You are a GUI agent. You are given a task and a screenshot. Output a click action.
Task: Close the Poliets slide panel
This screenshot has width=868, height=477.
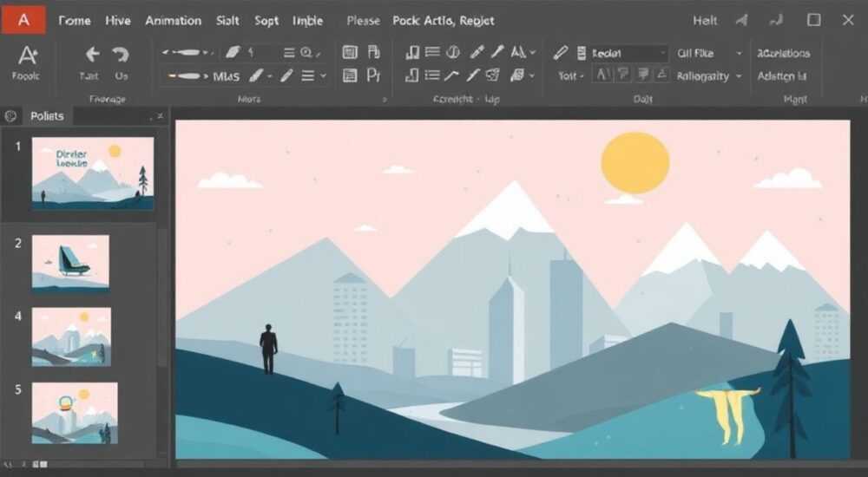tap(160, 116)
